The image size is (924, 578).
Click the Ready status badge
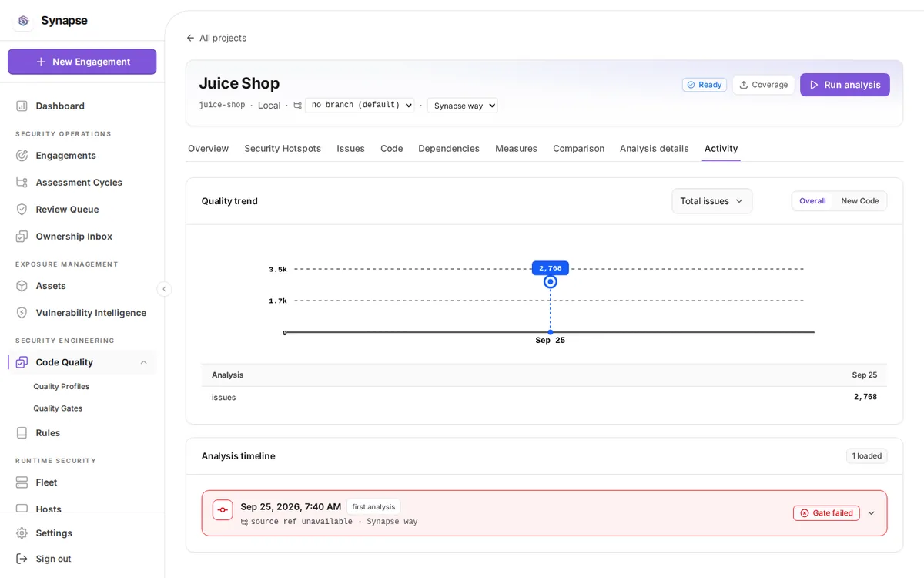(x=704, y=85)
